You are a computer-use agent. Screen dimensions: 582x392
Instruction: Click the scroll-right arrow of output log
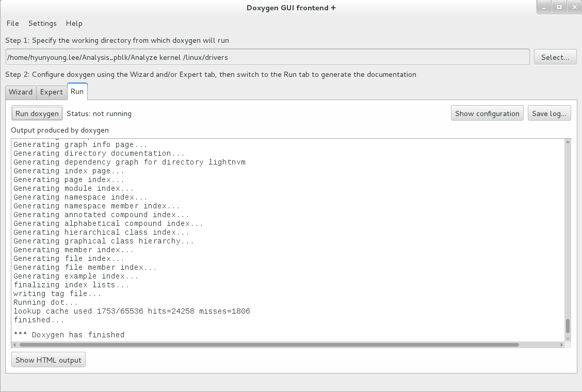click(561, 345)
